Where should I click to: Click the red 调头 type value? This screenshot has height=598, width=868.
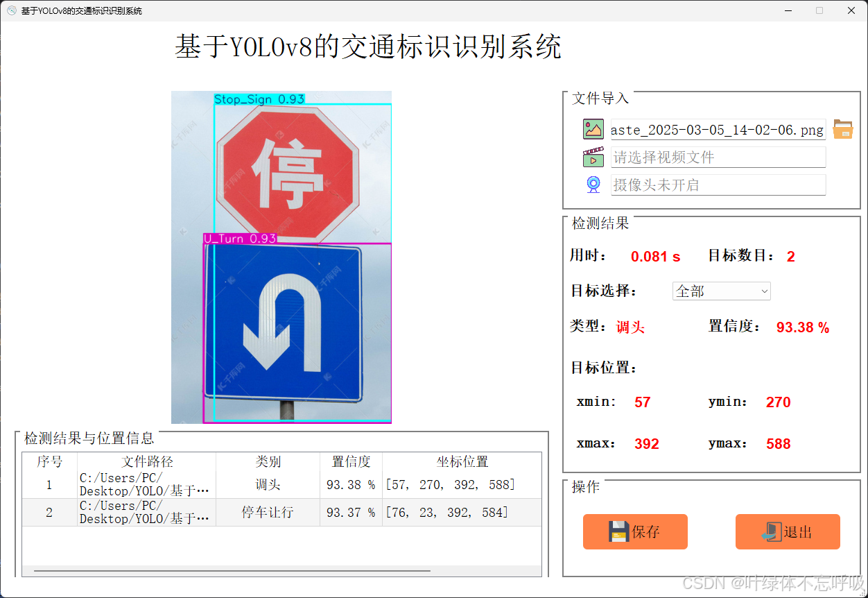(x=630, y=327)
